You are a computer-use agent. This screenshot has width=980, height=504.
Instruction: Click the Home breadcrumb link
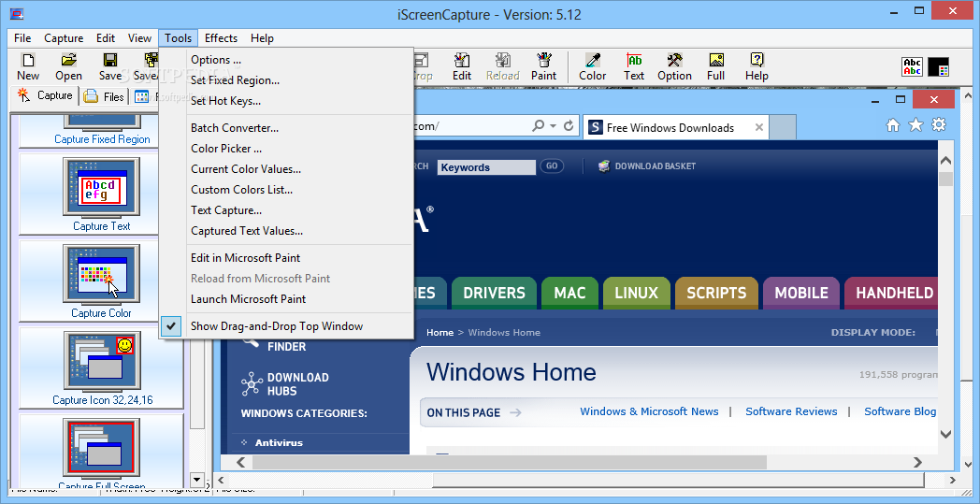click(x=440, y=333)
